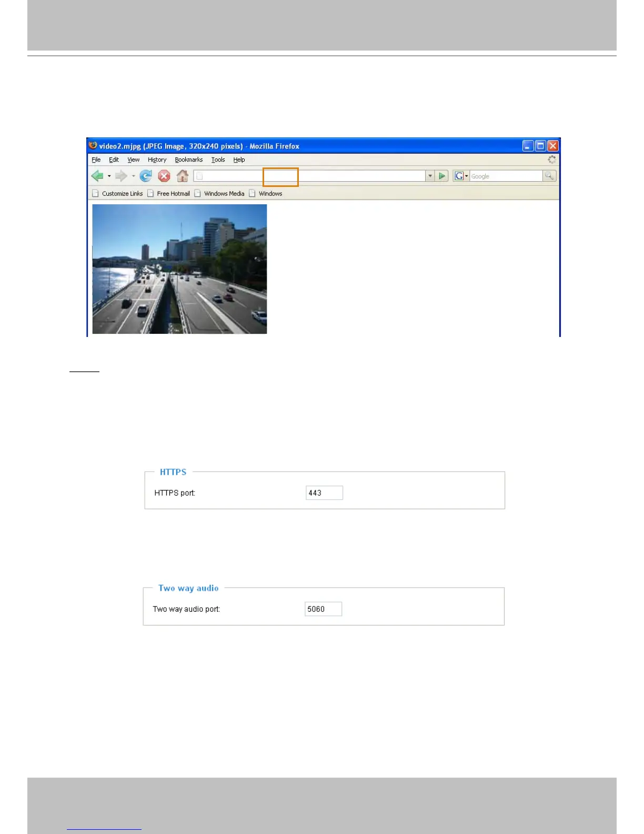The height and width of the screenshot is (834, 644).
Task: Maximize the Firefox window
Action: 540,146
